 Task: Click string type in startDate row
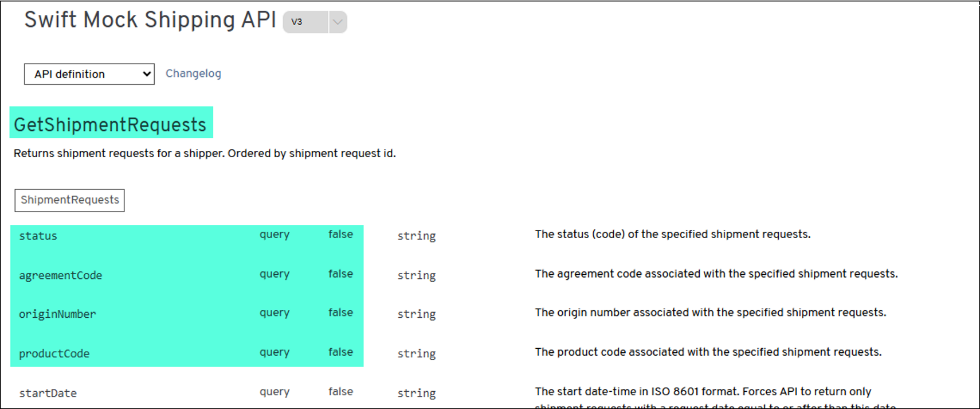click(416, 393)
